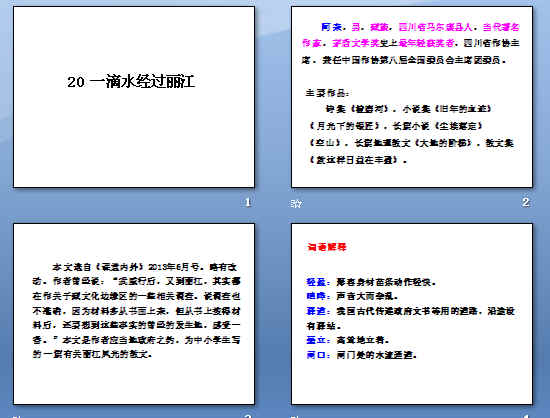This screenshot has width=550, height=418.
Task: Click the 2013年6月号 text on slide three
Action: (x=174, y=267)
